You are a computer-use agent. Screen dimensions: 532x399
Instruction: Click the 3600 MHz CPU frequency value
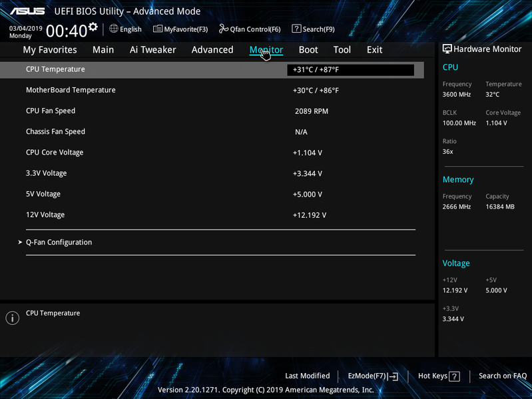456,95
